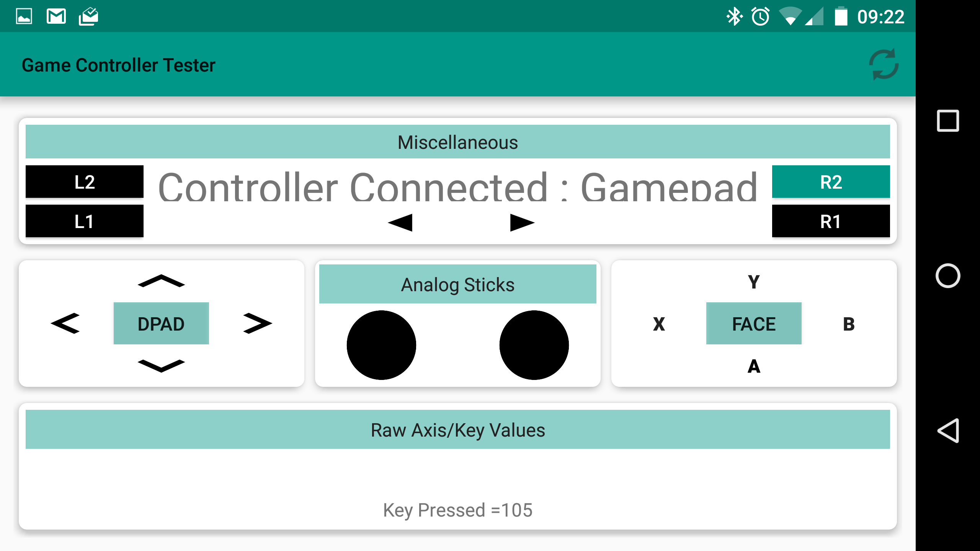Tap the Y face button letter

[x=753, y=282]
